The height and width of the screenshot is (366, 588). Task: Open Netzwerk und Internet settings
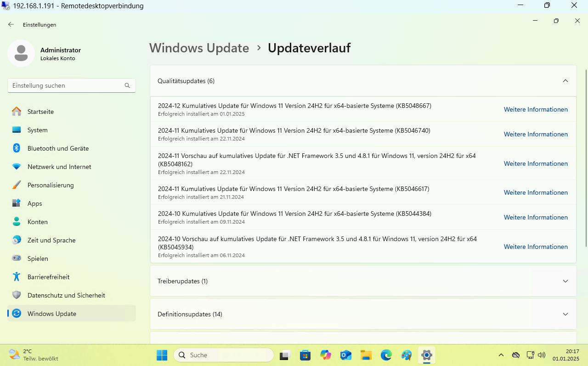click(x=59, y=167)
